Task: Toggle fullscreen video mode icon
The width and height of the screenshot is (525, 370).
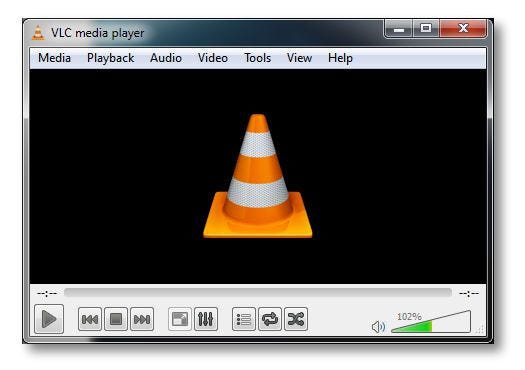Action: 180,319
